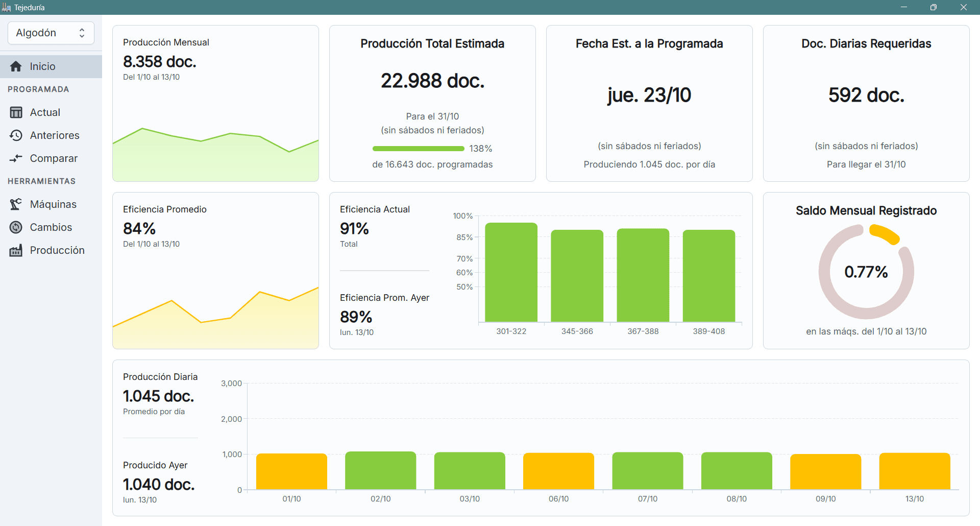
Task: Click the Saldo Mensual donut chart
Action: pos(866,272)
